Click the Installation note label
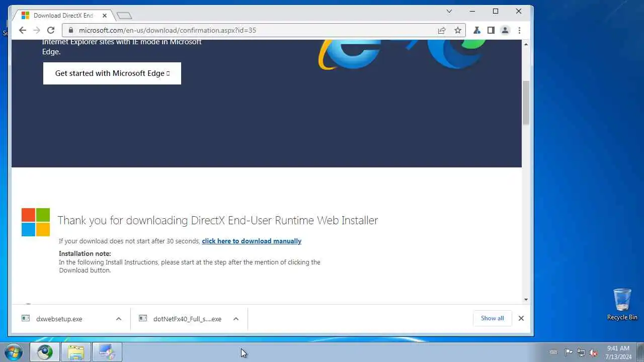The width and height of the screenshot is (644, 362). (85, 253)
